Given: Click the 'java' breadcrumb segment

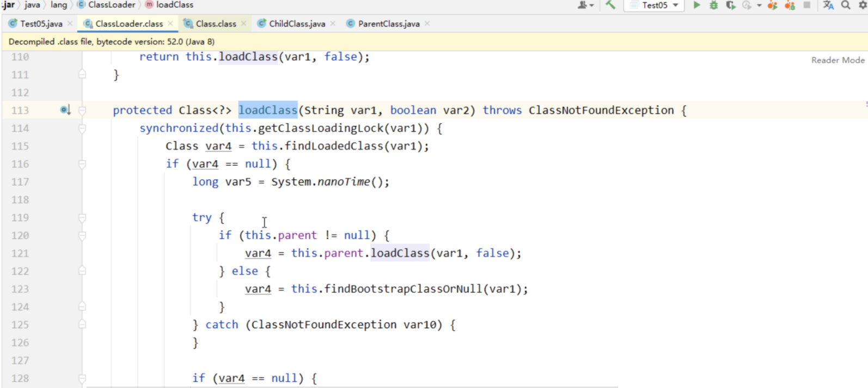Looking at the screenshot, I should click(x=32, y=5).
